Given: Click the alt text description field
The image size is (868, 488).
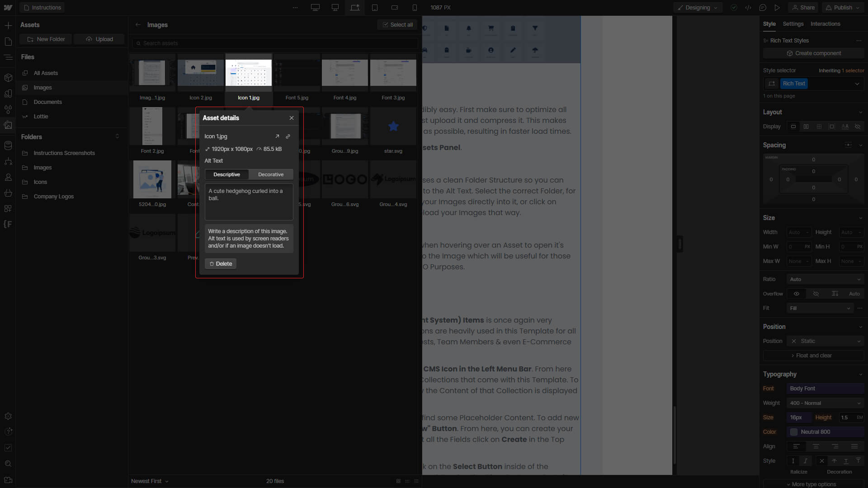Looking at the screenshot, I should tap(249, 202).
